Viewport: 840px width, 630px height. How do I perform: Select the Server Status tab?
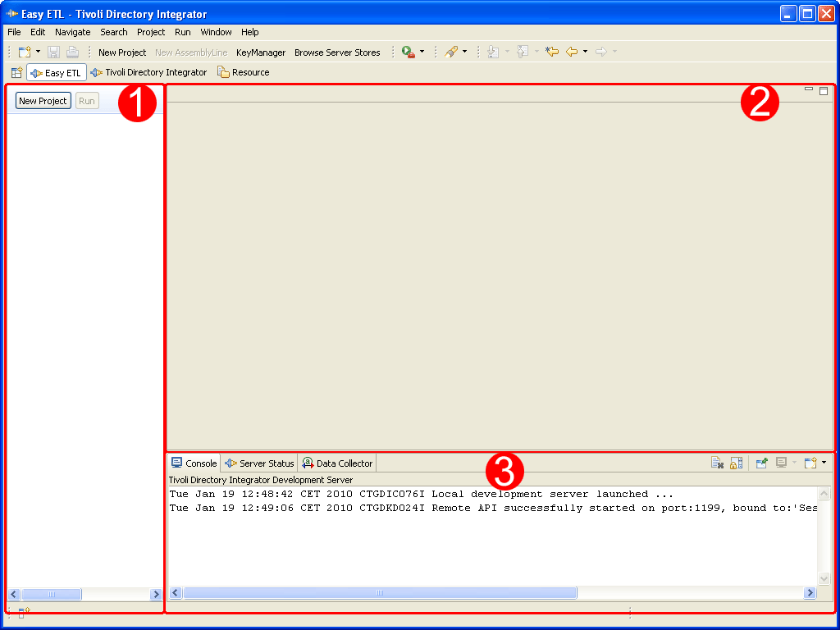(x=260, y=463)
